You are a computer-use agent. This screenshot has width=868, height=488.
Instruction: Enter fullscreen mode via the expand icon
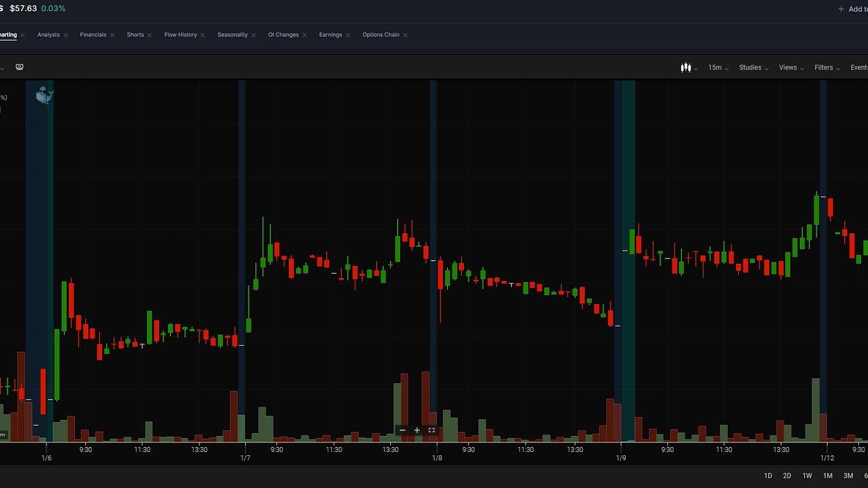coord(431,430)
